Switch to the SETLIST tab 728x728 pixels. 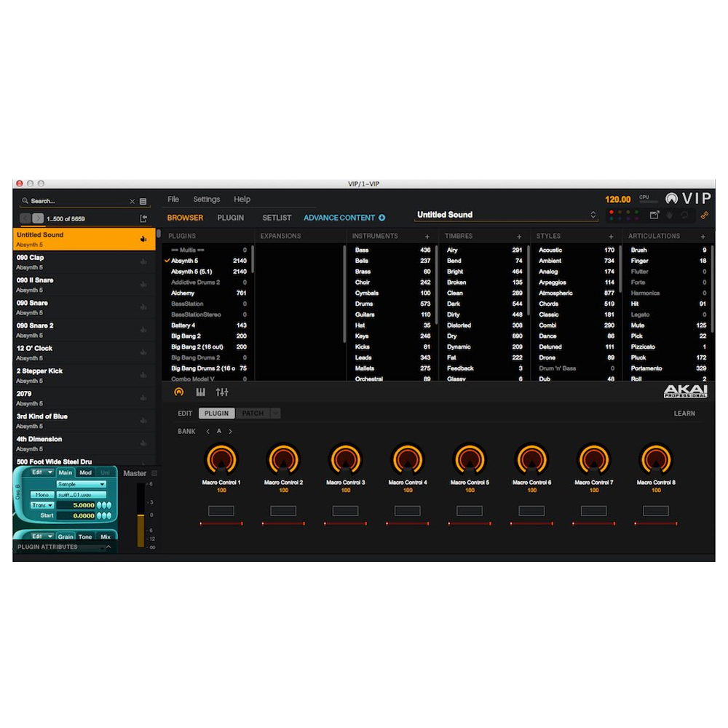coord(277,217)
